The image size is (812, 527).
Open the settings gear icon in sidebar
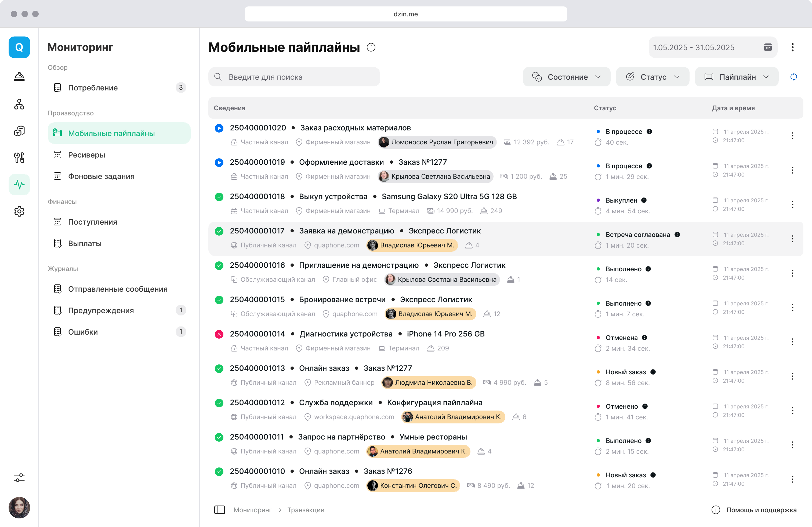tap(19, 211)
